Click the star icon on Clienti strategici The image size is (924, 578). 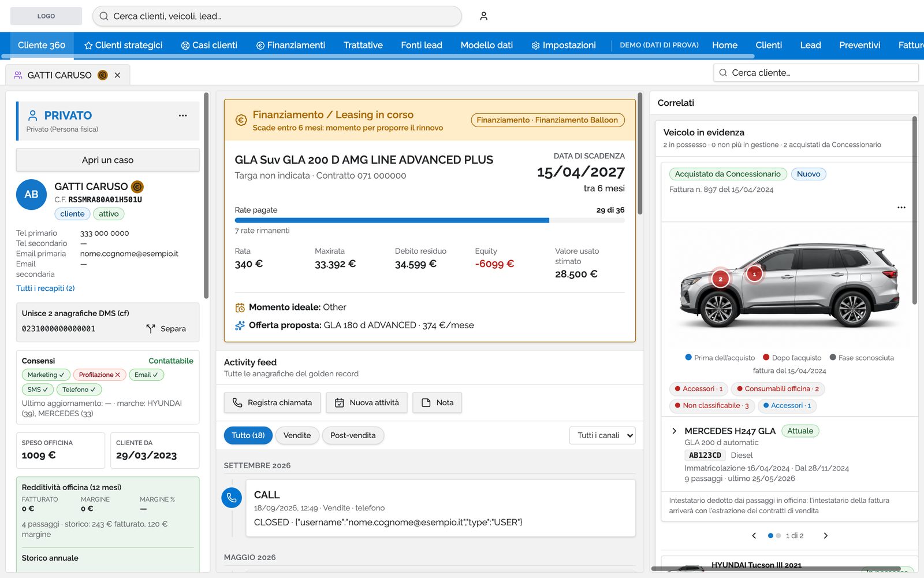(88, 45)
